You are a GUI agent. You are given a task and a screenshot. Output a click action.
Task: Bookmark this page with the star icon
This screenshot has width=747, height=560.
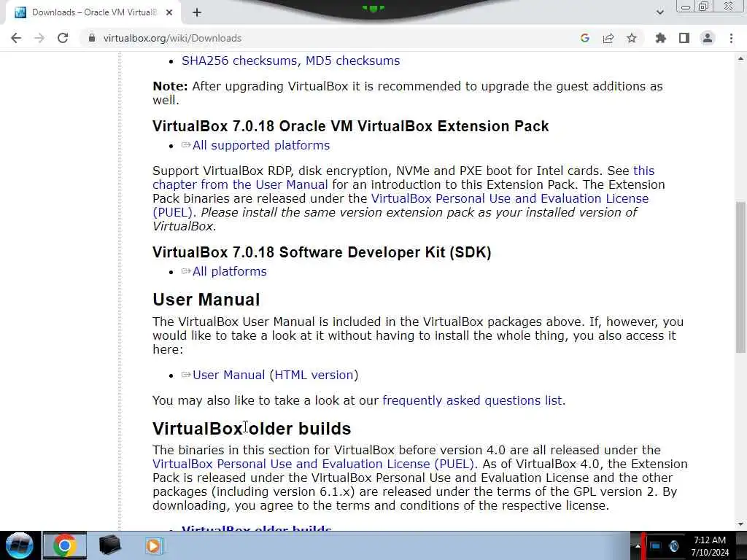click(x=632, y=38)
